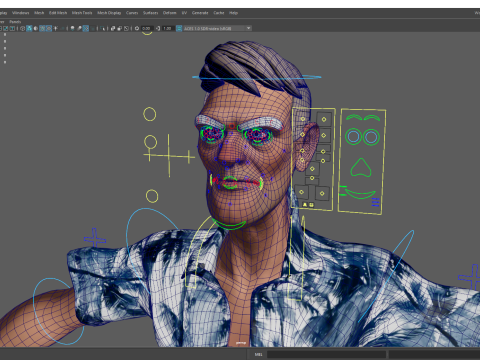Toggle Screen Space Ambient Occlusion icon
The width and height of the screenshot is (480, 360).
(72, 28)
